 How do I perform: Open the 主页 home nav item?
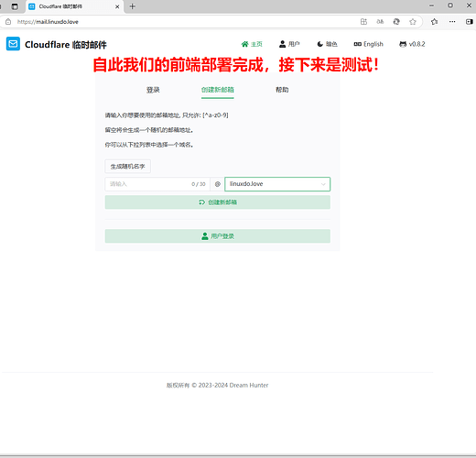point(252,44)
